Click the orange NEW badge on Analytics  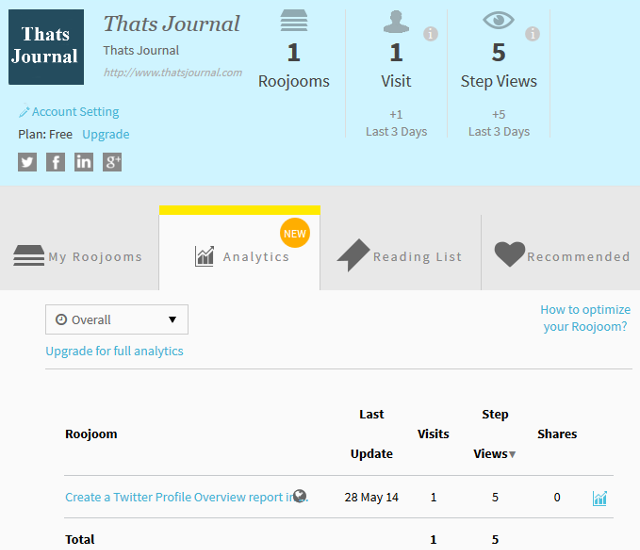(295, 233)
